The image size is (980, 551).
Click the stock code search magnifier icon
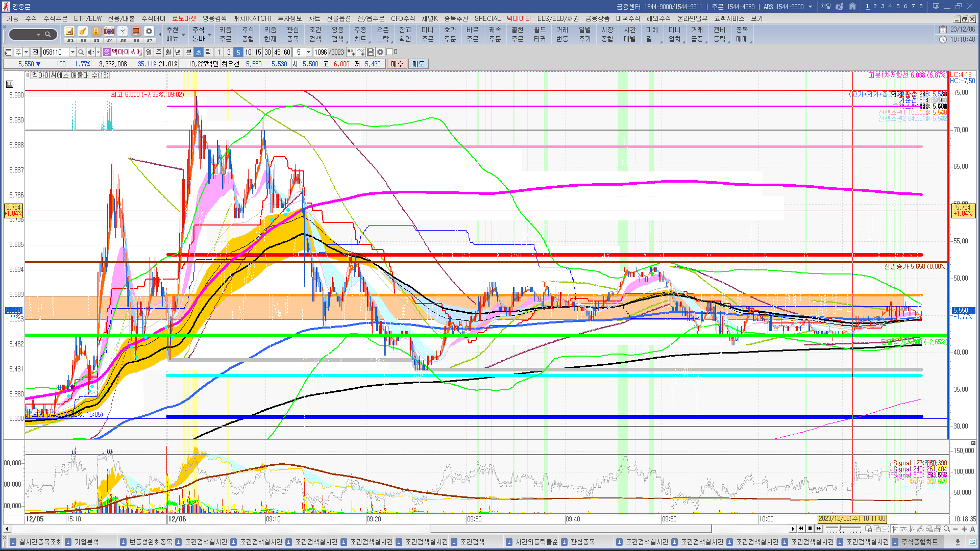[x=81, y=52]
